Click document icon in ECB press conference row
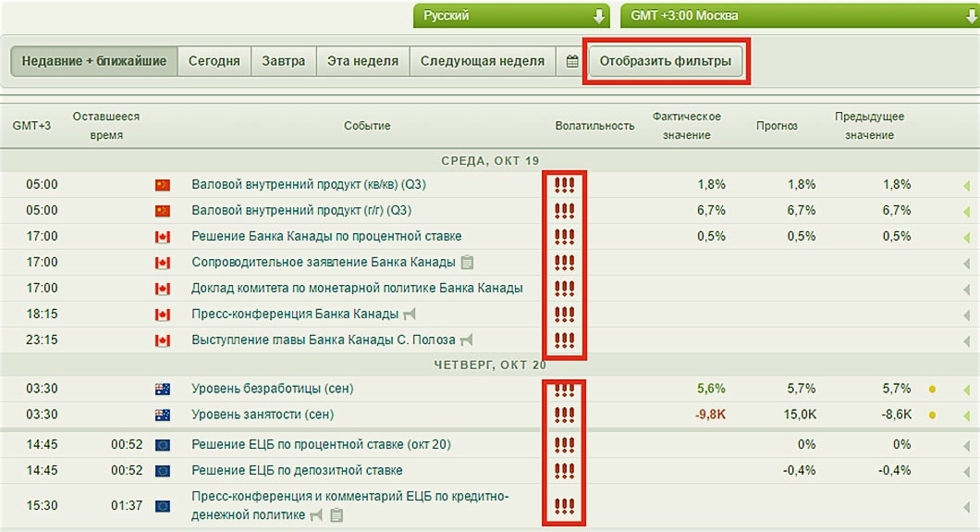Image resolution: width=980 pixels, height=532 pixels. click(x=337, y=515)
